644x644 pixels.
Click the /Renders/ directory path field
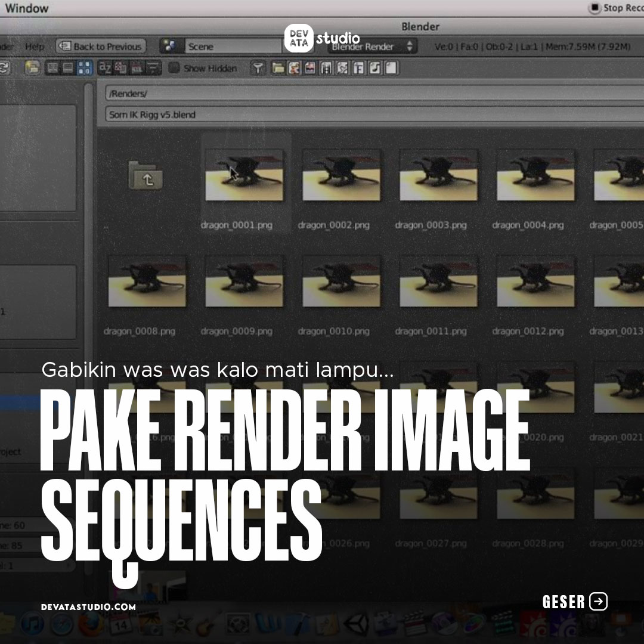[x=374, y=94]
